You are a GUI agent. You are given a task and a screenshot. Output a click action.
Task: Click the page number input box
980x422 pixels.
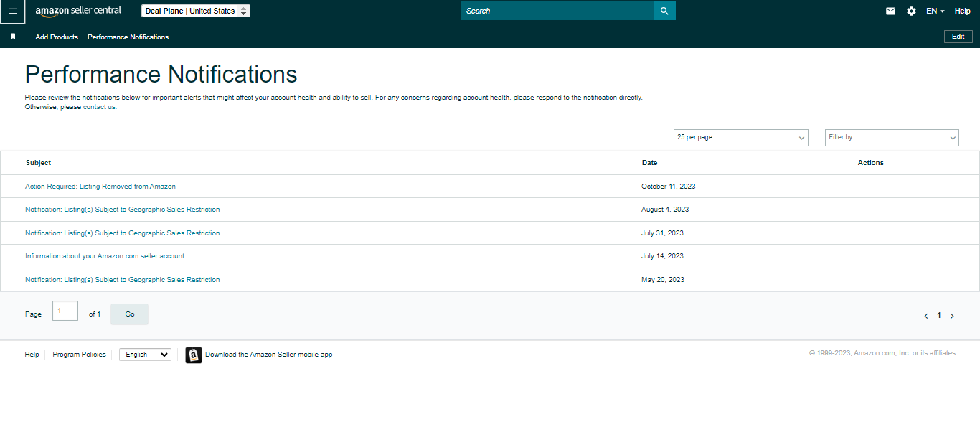[65, 311]
